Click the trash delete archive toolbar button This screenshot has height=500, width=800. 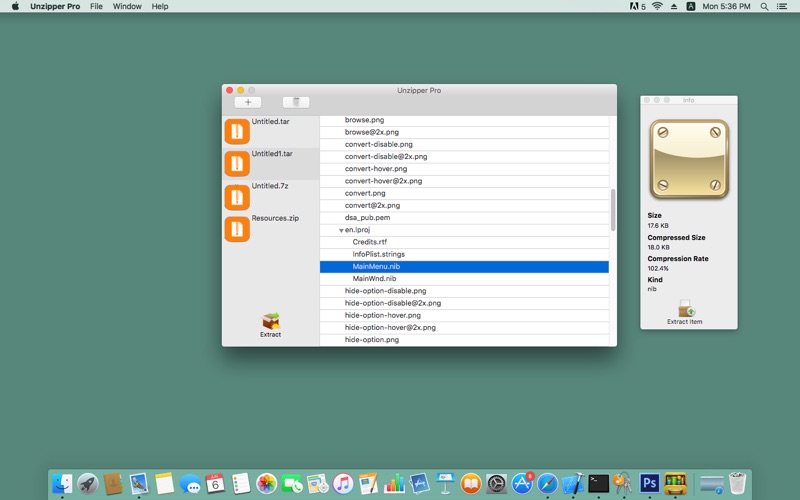pyautogui.click(x=296, y=102)
